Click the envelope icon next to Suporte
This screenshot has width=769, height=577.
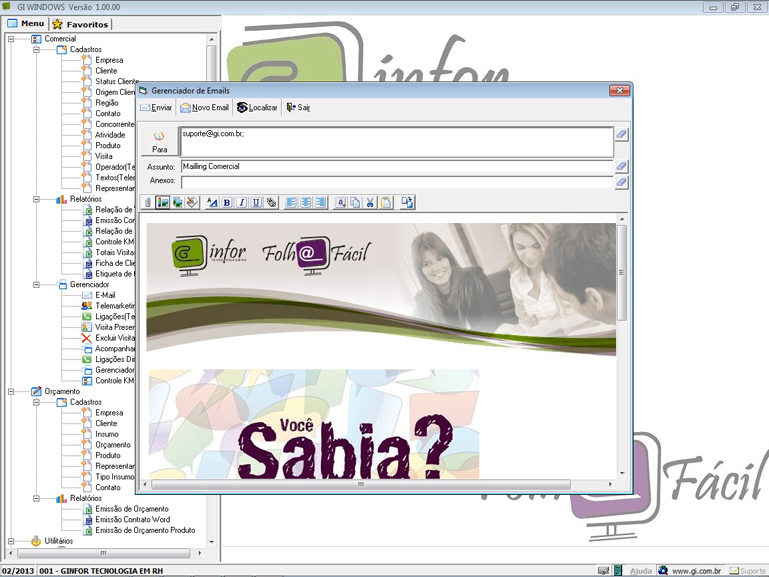[x=734, y=571]
